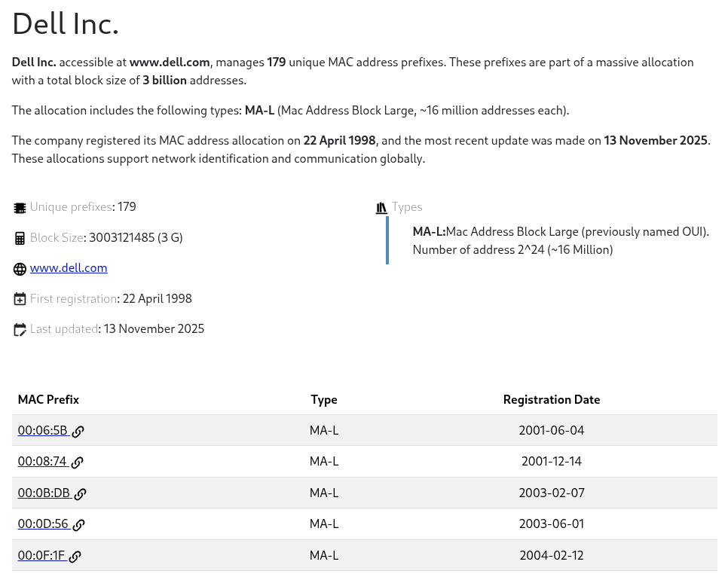Screen dimensions: 728x580
Task: Click the chain icon beside 00:0F:1F
Action: coord(75,557)
